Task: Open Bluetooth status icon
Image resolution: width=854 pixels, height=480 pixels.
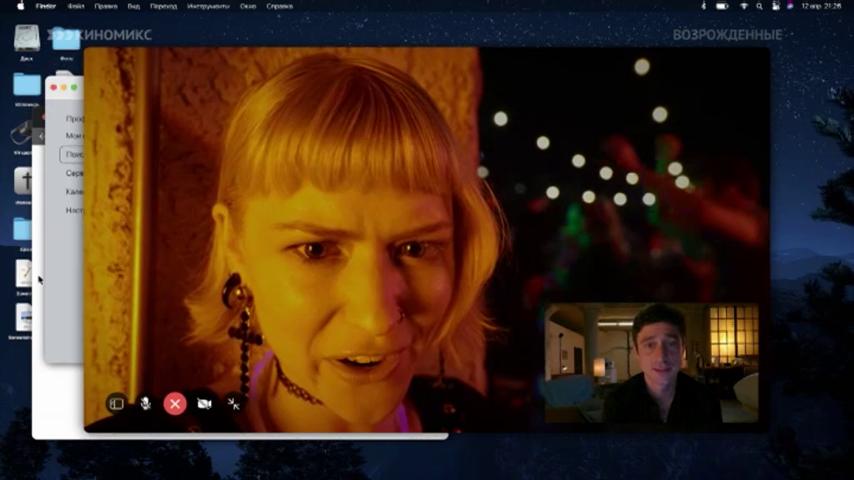Action: click(x=704, y=6)
